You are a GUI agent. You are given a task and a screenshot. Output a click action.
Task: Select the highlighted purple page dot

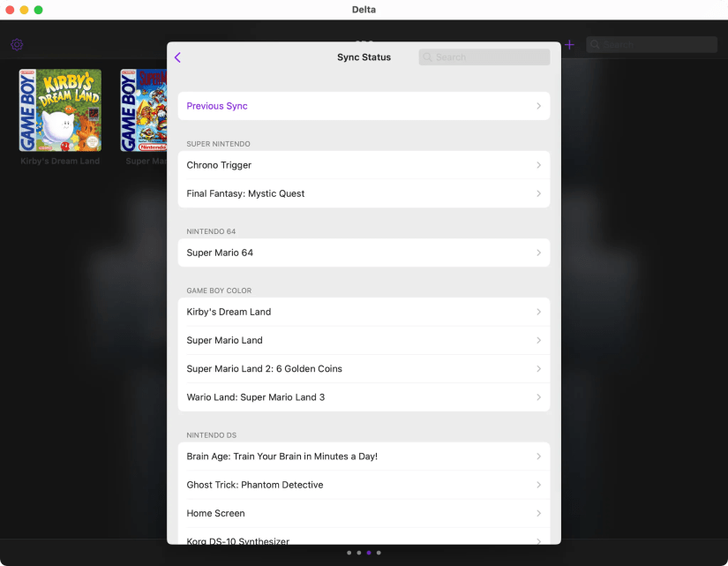(x=369, y=553)
